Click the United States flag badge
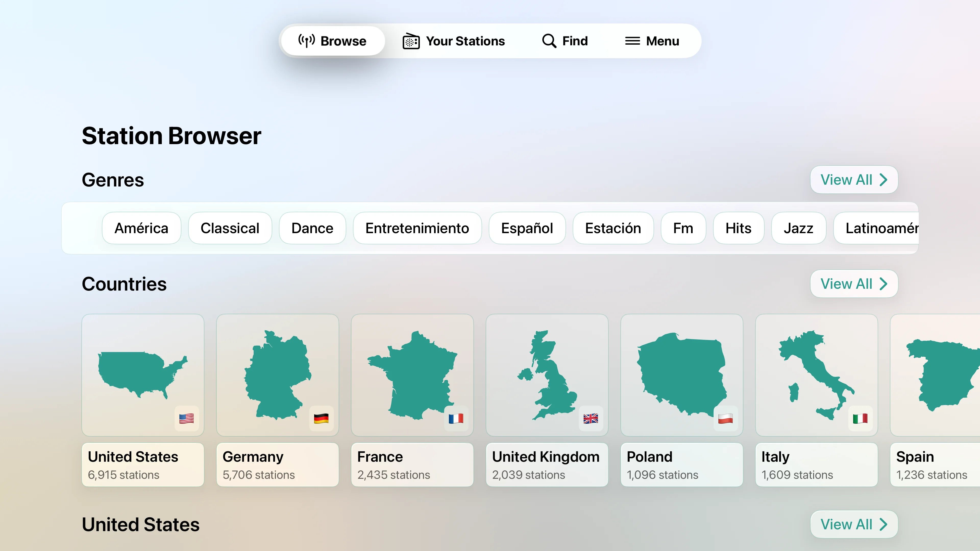The width and height of the screenshot is (980, 551). click(186, 418)
